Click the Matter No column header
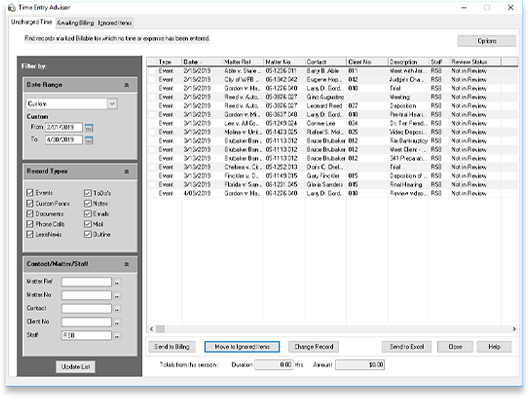 [x=284, y=62]
